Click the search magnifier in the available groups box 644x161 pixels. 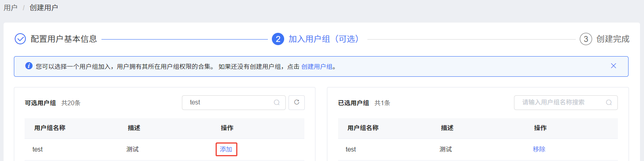[x=277, y=102]
